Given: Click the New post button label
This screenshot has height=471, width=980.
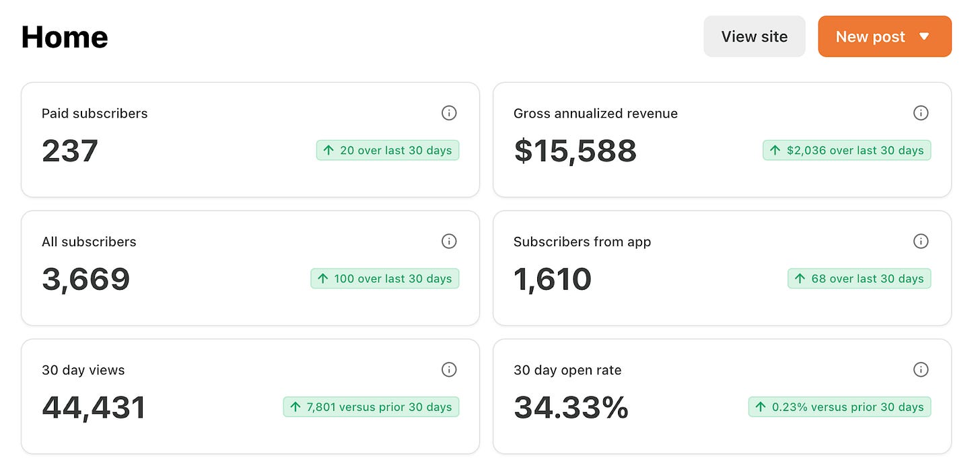Looking at the screenshot, I should [x=870, y=37].
